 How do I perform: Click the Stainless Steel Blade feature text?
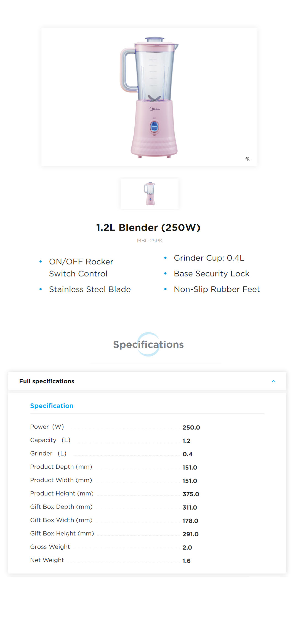pyautogui.click(x=90, y=289)
